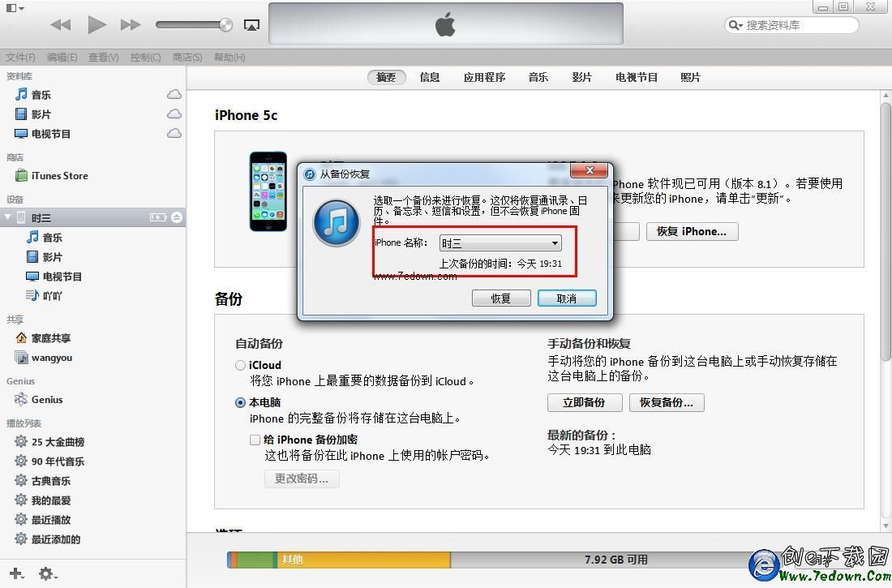Viewport: 892px width, 588px height.
Task: Click the iPhone 5c device thumbnail
Action: [x=268, y=191]
